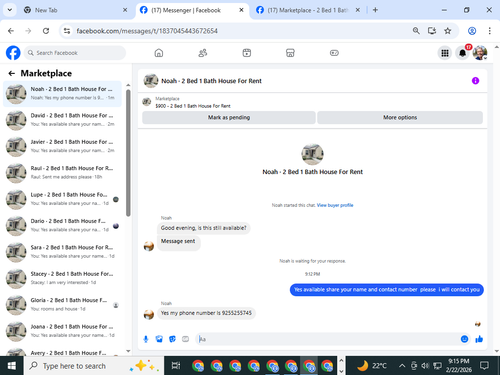Open the Marketplace storefront icon
This screenshot has width=500, height=375.
[x=290, y=53]
